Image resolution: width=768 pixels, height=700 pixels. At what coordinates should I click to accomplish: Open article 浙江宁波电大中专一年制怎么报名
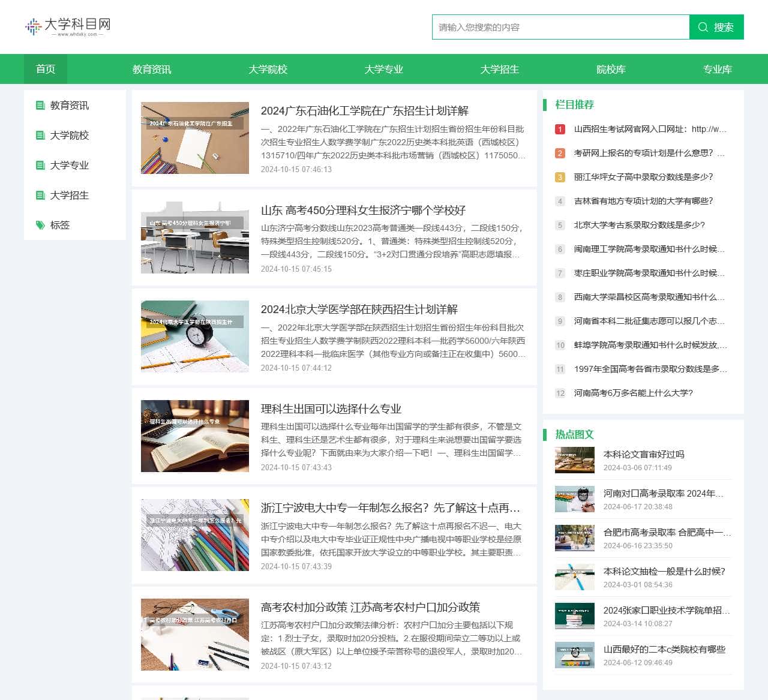pyautogui.click(x=391, y=508)
